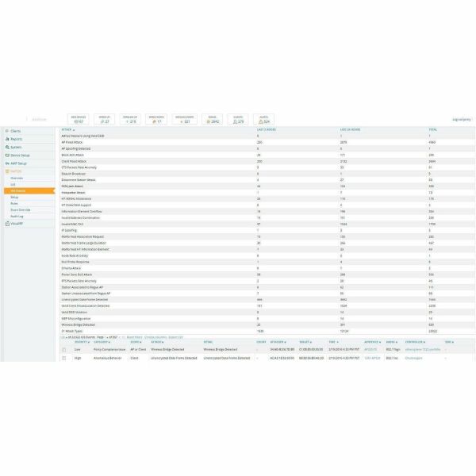Open controller link in Wireless Bridge row

click(x=423, y=350)
